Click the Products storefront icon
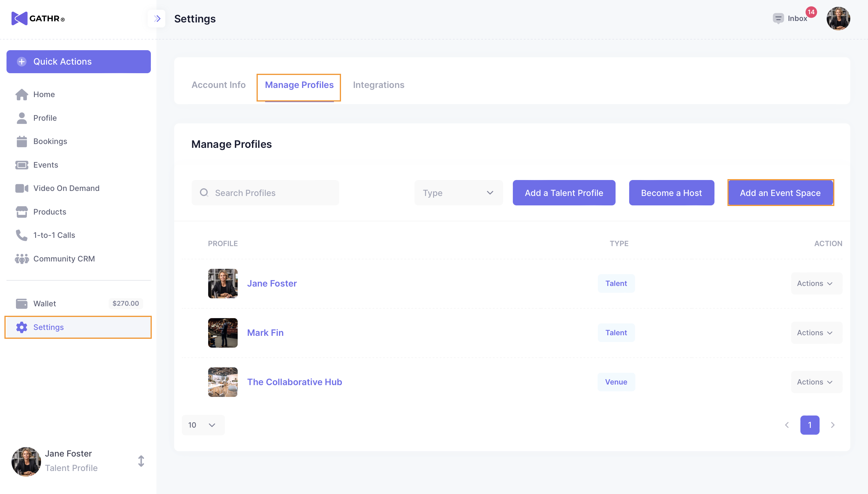The image size is (868, 494). pos(22,212)
